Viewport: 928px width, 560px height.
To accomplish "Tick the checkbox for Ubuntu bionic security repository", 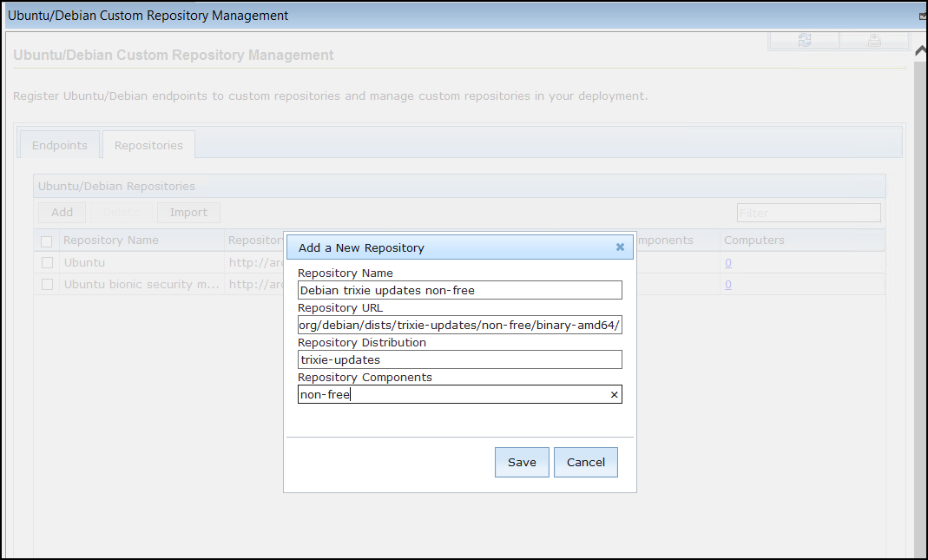I will 48,284.
